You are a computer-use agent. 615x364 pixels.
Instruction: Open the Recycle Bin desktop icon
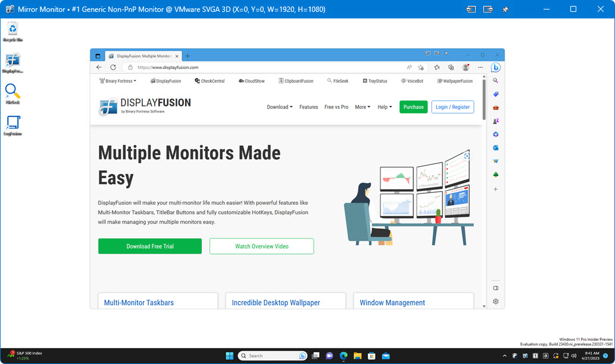click(x=13, y=31)
